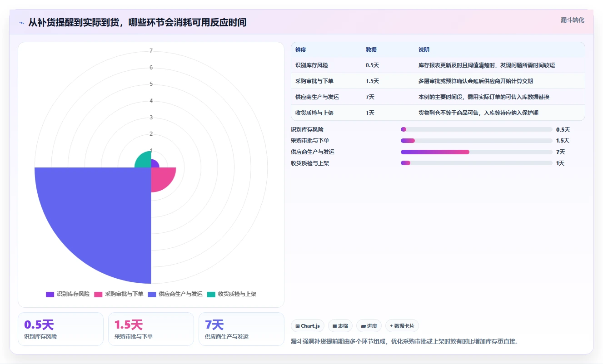Select the Chart.js tag chip
The height and width of the screenshot is (364, 603).
308,326
